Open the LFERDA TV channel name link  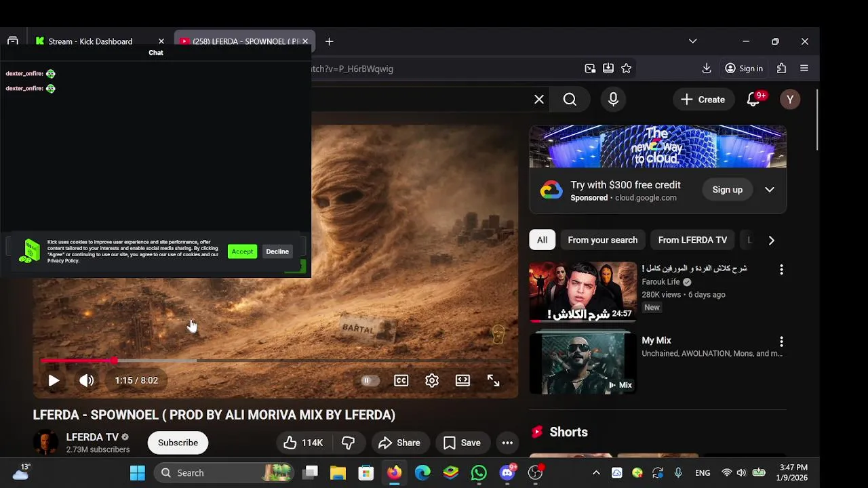pyautogui.click(x=92, y=437)
